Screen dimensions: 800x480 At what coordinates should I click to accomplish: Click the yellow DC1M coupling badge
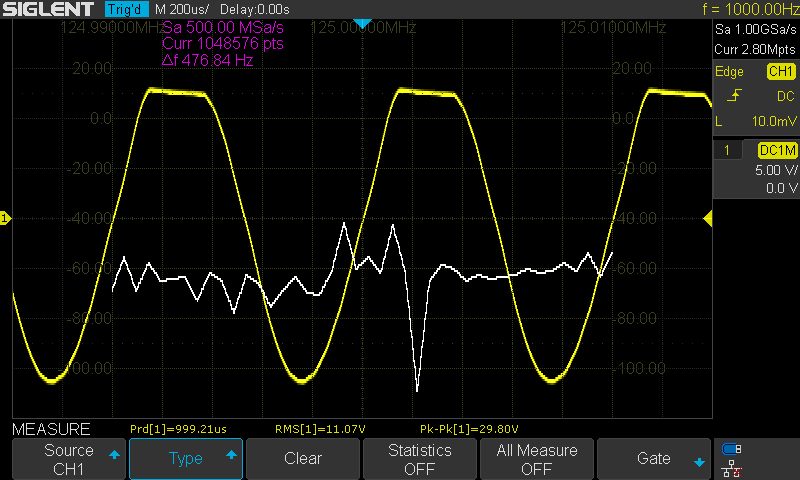click(x=776, y=150)
